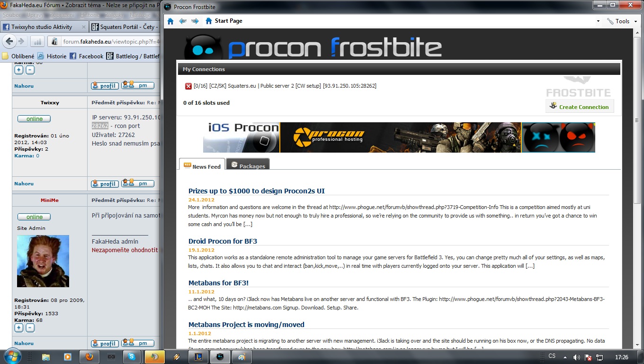Click the minus karma button in top forum post
This screenshot has width=644, height=364.
click(x=30, y=70)
